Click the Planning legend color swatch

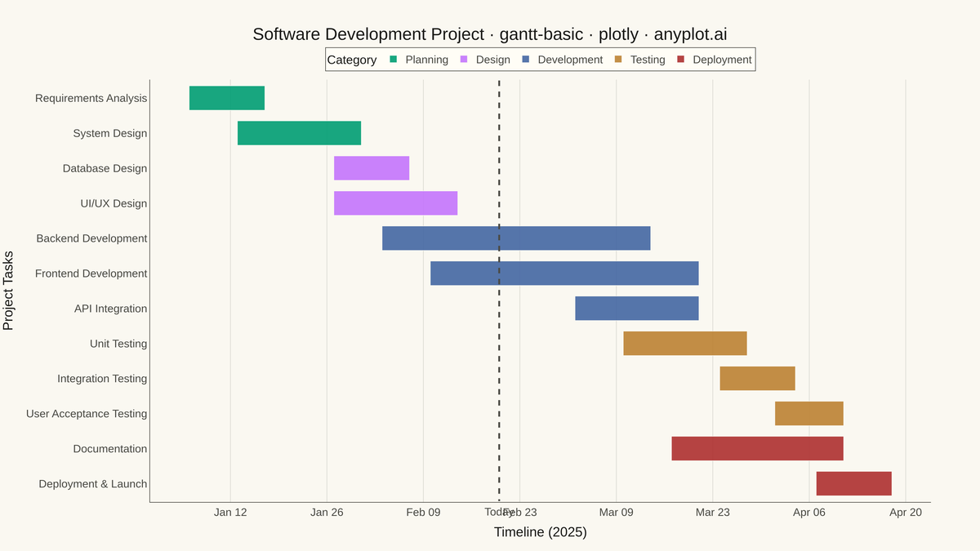point(393,59)
